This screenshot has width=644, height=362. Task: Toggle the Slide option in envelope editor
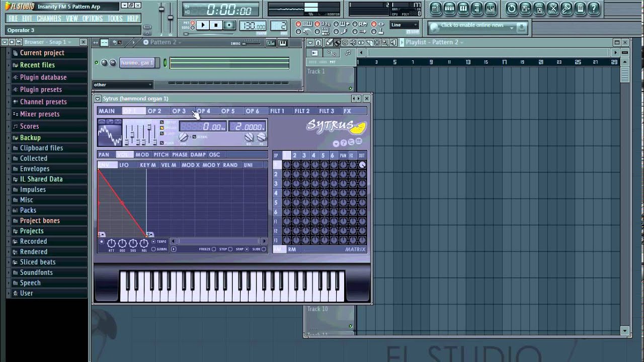pos(263,249)
